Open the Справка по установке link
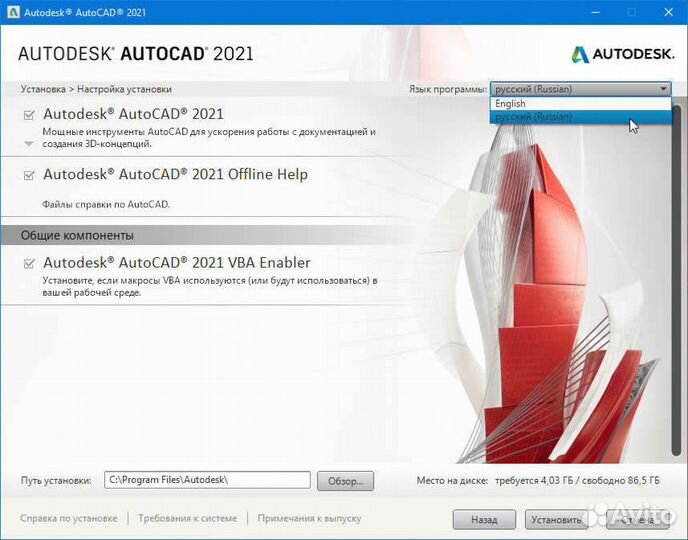The width and height of the screenshot is (688, 540). click(68, 518)
